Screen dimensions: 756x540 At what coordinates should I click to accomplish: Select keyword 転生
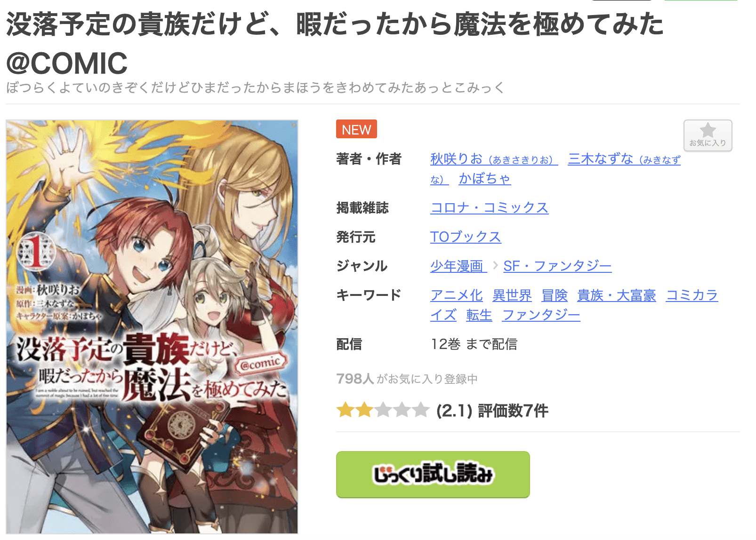479,315
